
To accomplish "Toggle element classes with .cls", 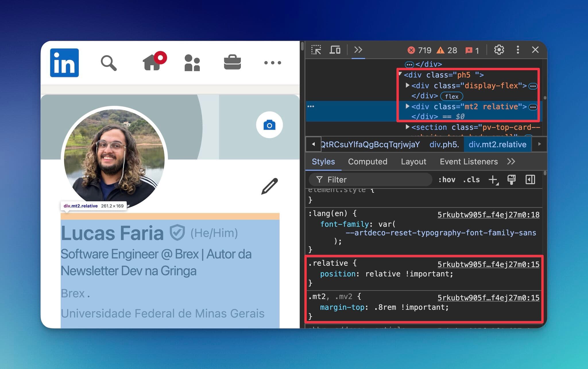I will [471, 179].
